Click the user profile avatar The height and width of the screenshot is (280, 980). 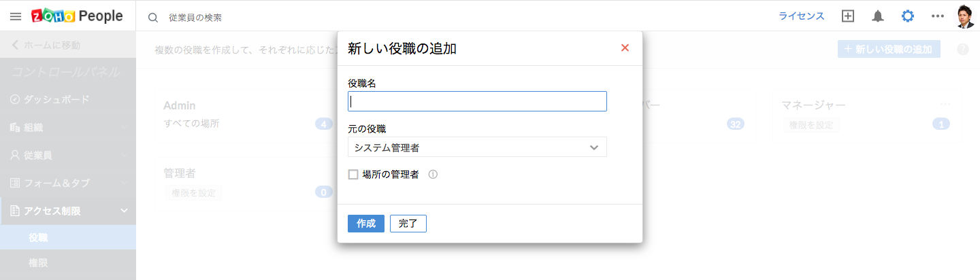click(x=965, y=16)
